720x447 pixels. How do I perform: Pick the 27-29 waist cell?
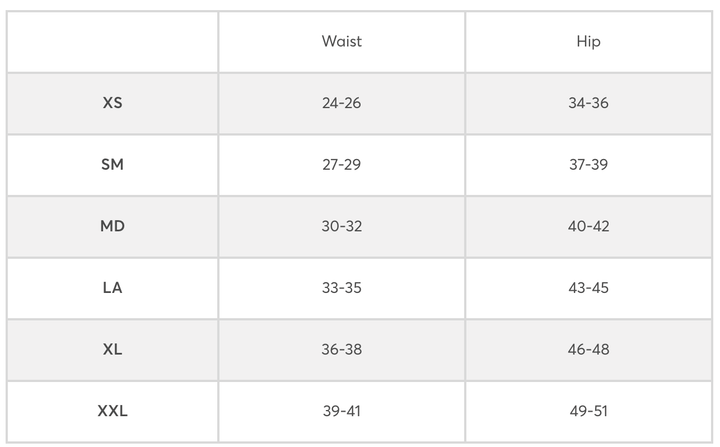(x=341, y=164)
